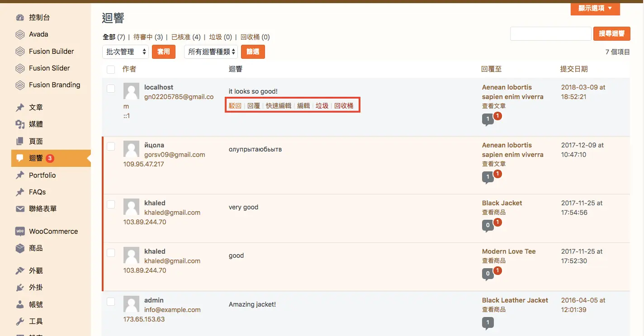Click the 控制台 dashboard gauge icon
This screenshot has width=644, height=336.
(20, 18)
